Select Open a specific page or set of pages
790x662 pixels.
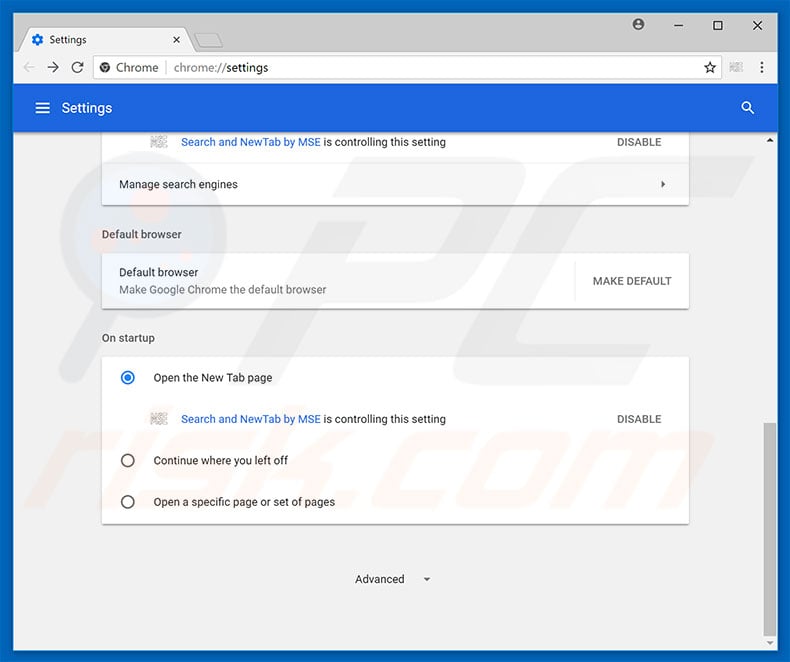point(128,502)
